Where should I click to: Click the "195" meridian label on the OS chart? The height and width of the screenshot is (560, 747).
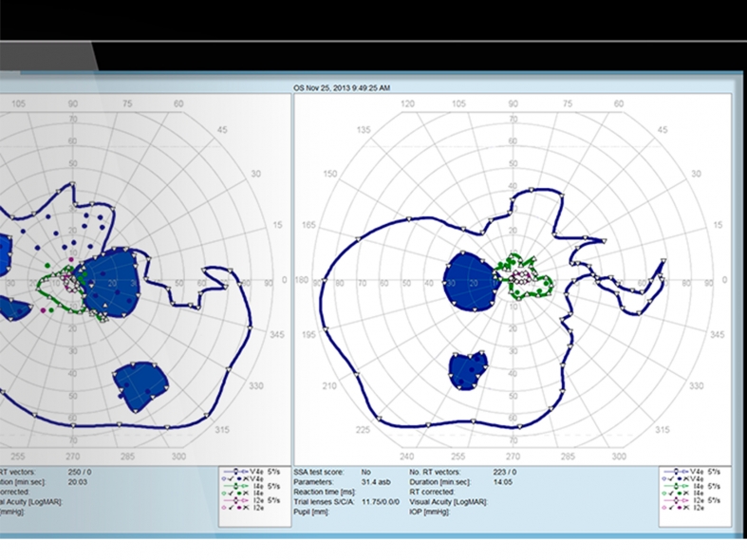pos(308,335)
